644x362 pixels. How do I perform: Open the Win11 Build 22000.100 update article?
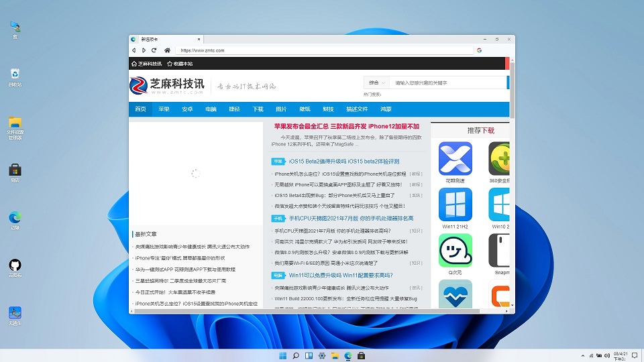click(x=346, y=299)
